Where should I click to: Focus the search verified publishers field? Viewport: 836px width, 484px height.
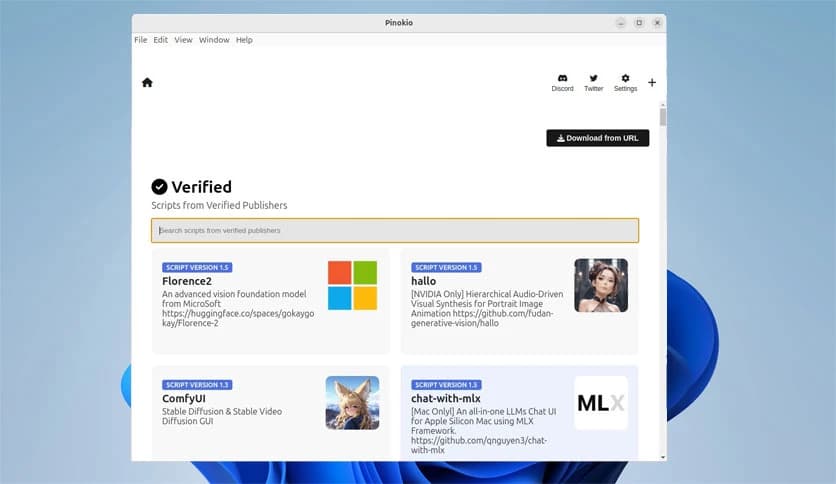395,230
